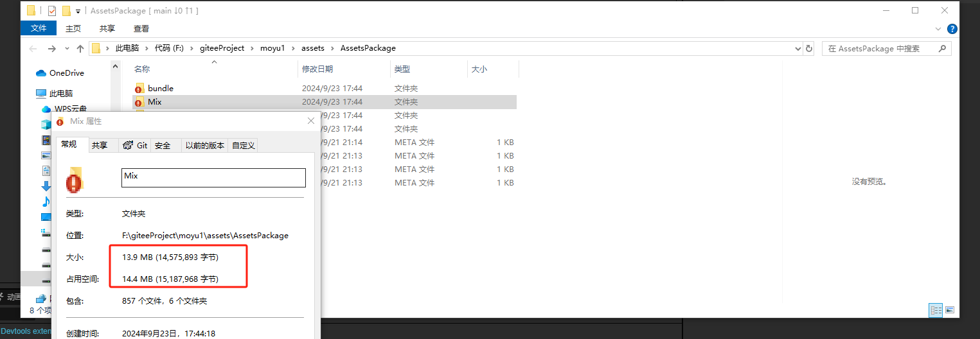Viewport: 980px width, 339px height.
Task: Click 857 个文件，6 个文件夹 text
Action: [165, 301]
